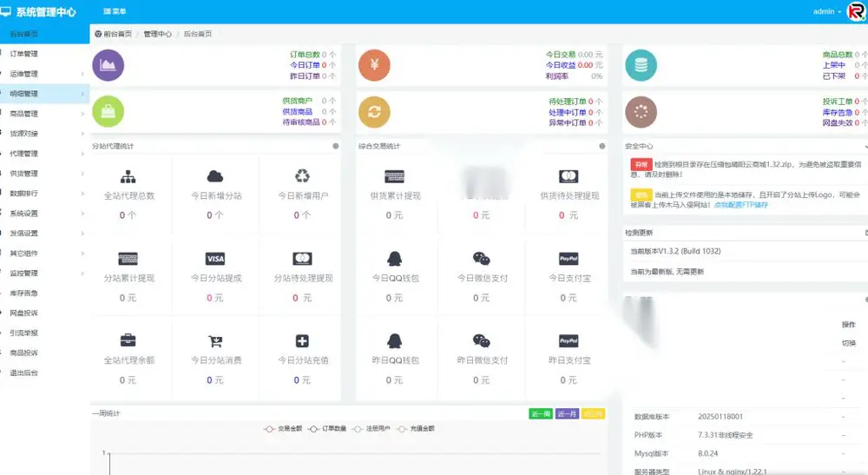This screenshot has width=868, height=475.
Task: Click the WeChat icon above 昨日微信支付
Action: pyautogui.click(x=482, y=340)
